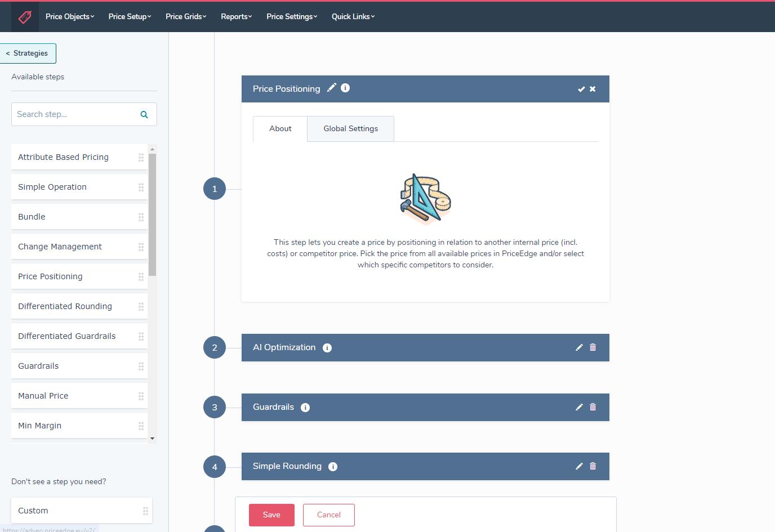Show info for Simple Rounding step
This screenshot has height=532, width=775.
(x=333, y=467)
